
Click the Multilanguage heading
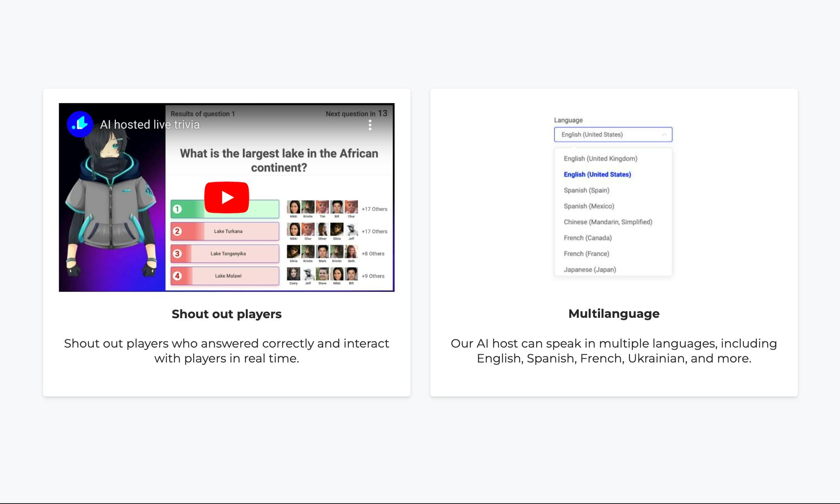tap(614, 314)
